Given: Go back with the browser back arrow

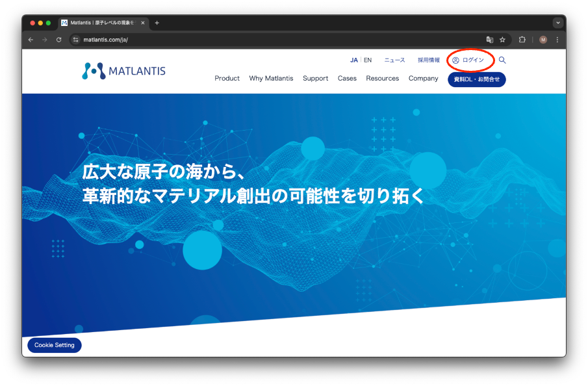Looking at the screenshot, I should (31, 40).
